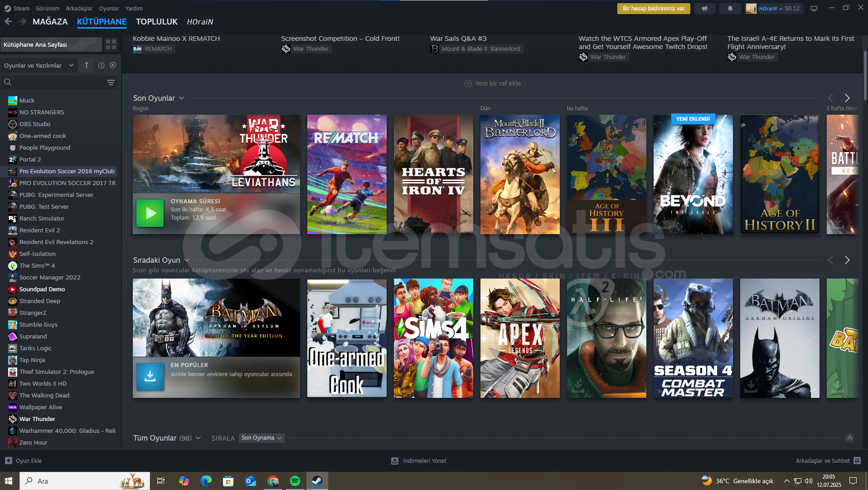Open the notifications bell
This screenshot has height=490, width=868.
coord(730,9)
